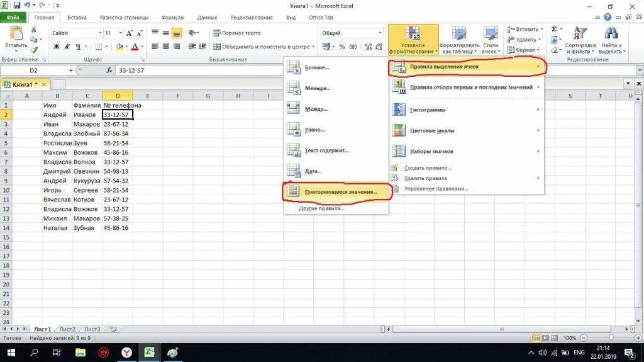The width and height of the screenshot is (644, 362).
Task: Toggle bottom vertical alignment
Action: [x=177, y=33]
